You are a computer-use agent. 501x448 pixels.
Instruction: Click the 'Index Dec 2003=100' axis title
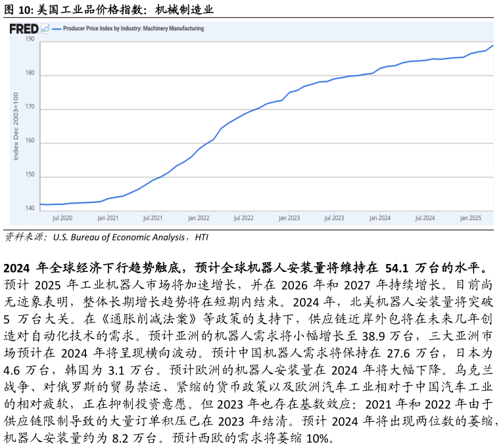point(16,126)
